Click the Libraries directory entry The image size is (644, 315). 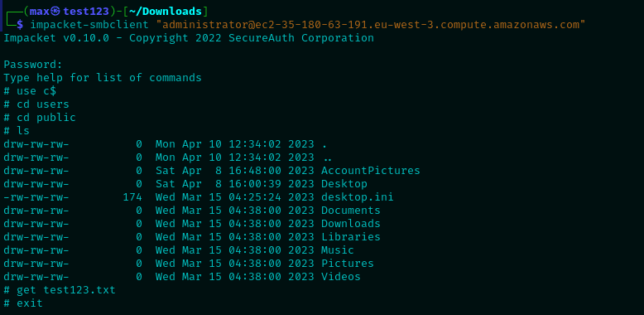[351, 237]
